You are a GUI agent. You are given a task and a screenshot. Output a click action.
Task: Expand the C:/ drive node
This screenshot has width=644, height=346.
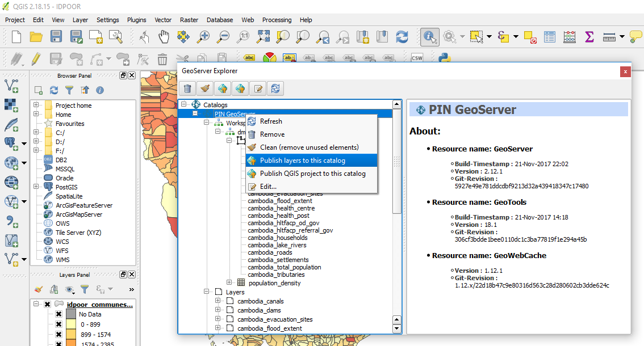(x=36, y=132)
